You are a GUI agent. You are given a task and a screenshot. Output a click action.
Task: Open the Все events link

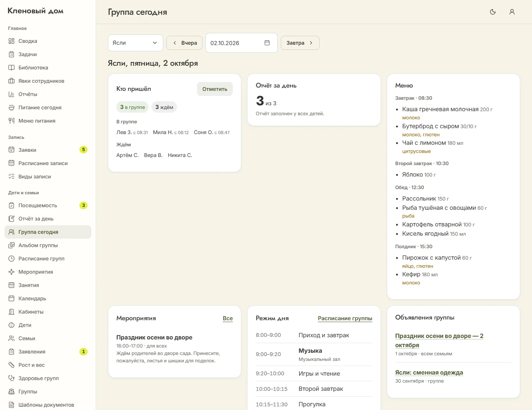(x=228, y=318)
